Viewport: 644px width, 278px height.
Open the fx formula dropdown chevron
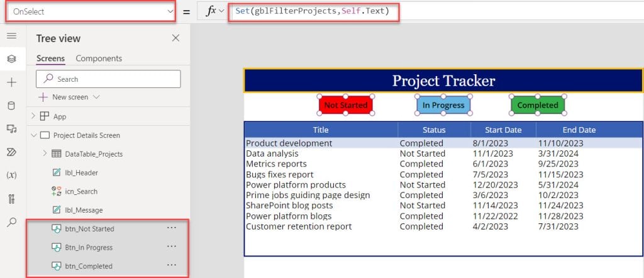coord(221,11)
